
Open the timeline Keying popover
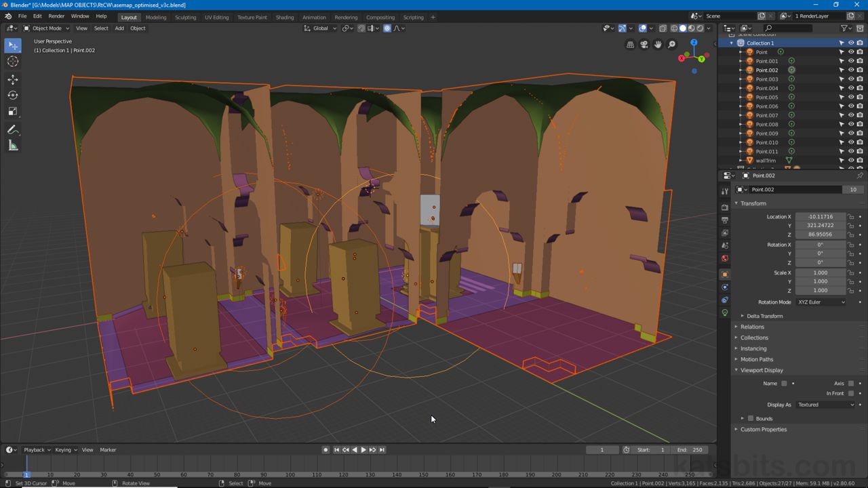point(64,450)
